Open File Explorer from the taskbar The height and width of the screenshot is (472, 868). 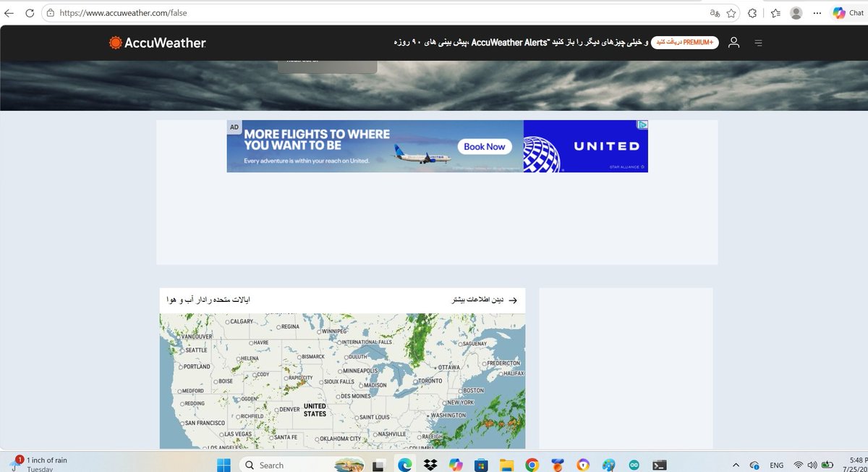coord(506,464)
